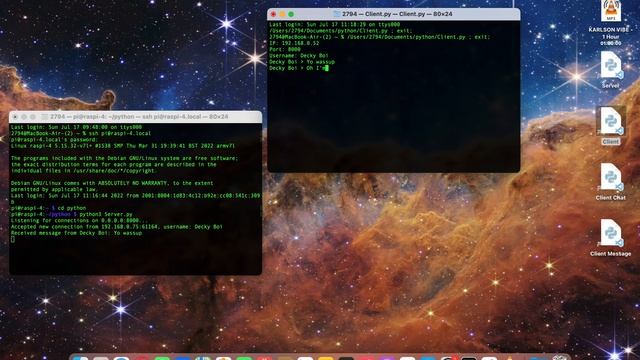Click the "Port: 8000" line

coord(285,49)
